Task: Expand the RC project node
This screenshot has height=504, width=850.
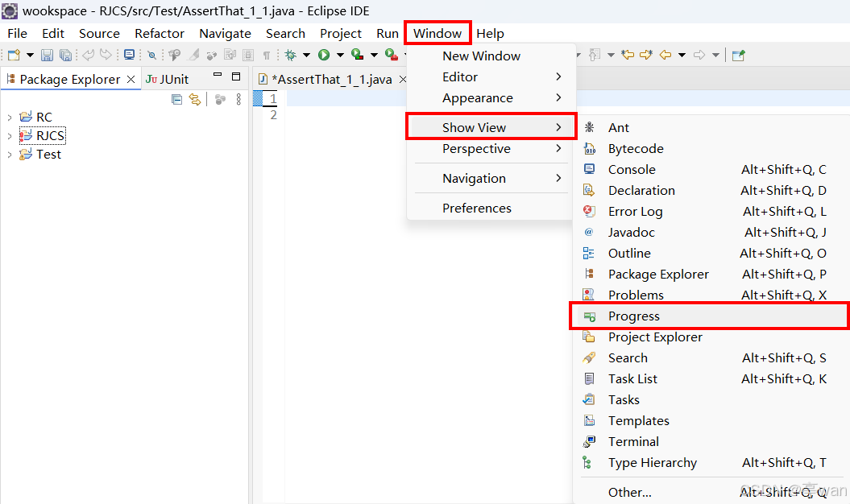Action: pos(9,117)
